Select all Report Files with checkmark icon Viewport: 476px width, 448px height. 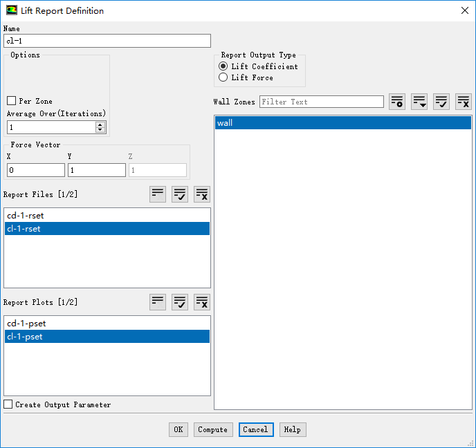pyautogui.click(x=180, y=194)
